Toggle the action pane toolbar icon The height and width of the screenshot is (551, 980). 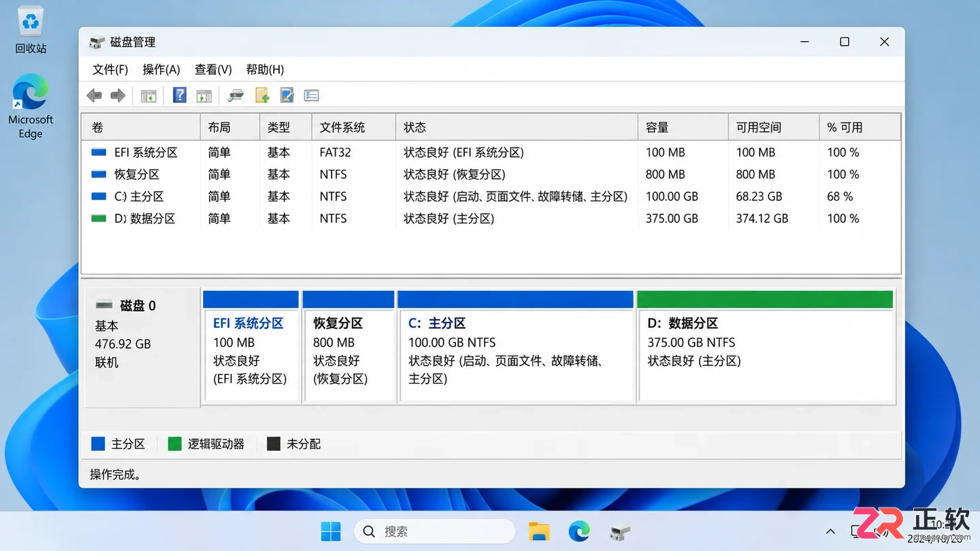tap(204, 96)
